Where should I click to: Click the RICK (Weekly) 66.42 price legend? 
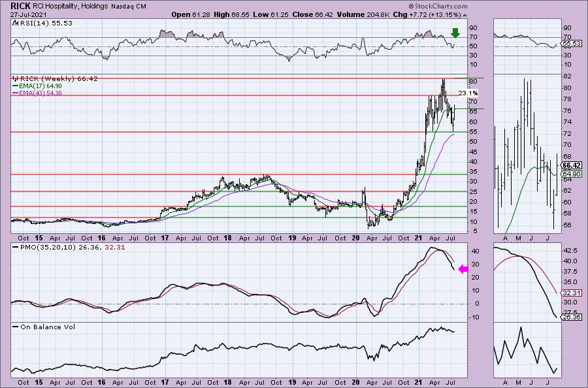(x=59, y=79)
